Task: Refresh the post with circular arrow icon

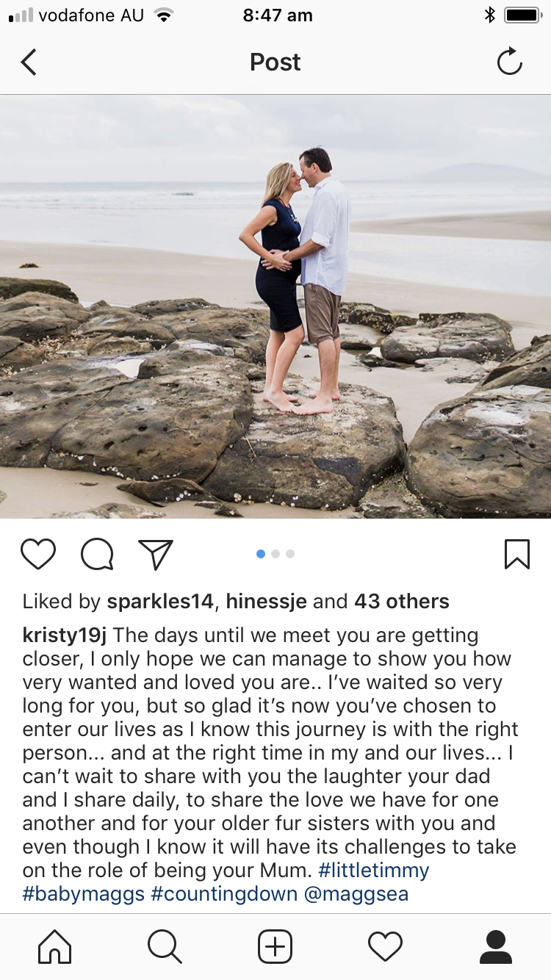Action: tap(509, 62)
